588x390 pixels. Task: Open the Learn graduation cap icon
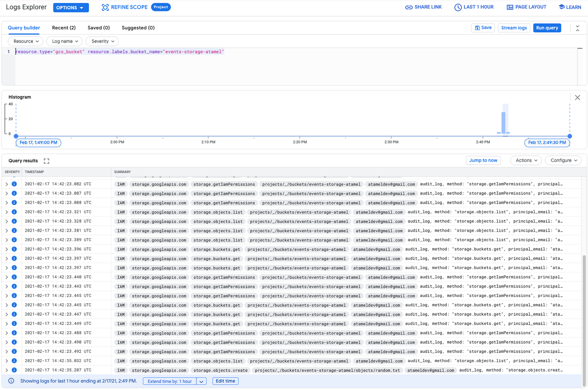[x=562, y=7]
